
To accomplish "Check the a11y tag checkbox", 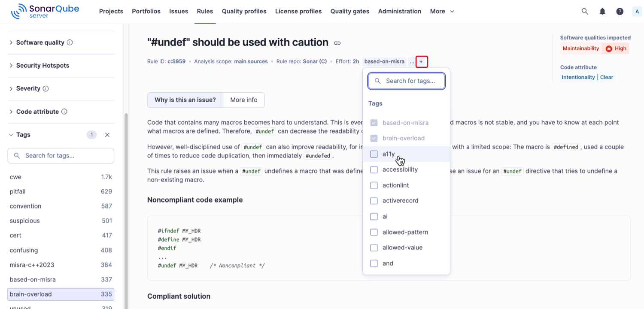I will point(374,154).
